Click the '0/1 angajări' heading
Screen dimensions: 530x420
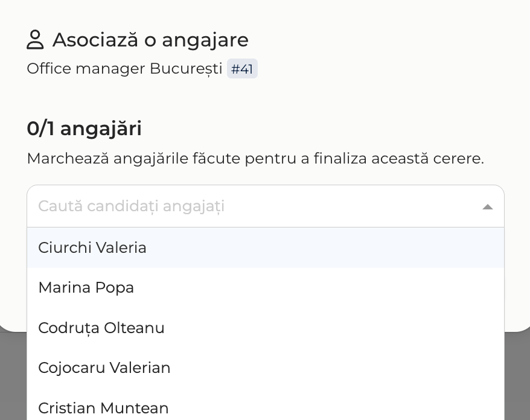[x=84, y=129]
